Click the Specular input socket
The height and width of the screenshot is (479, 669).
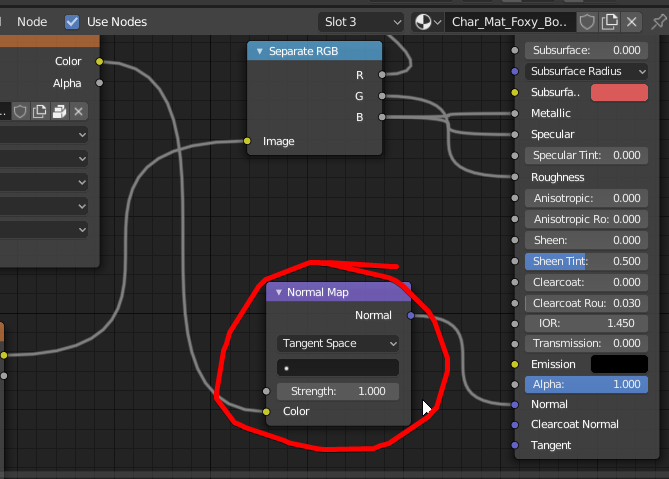515,134
